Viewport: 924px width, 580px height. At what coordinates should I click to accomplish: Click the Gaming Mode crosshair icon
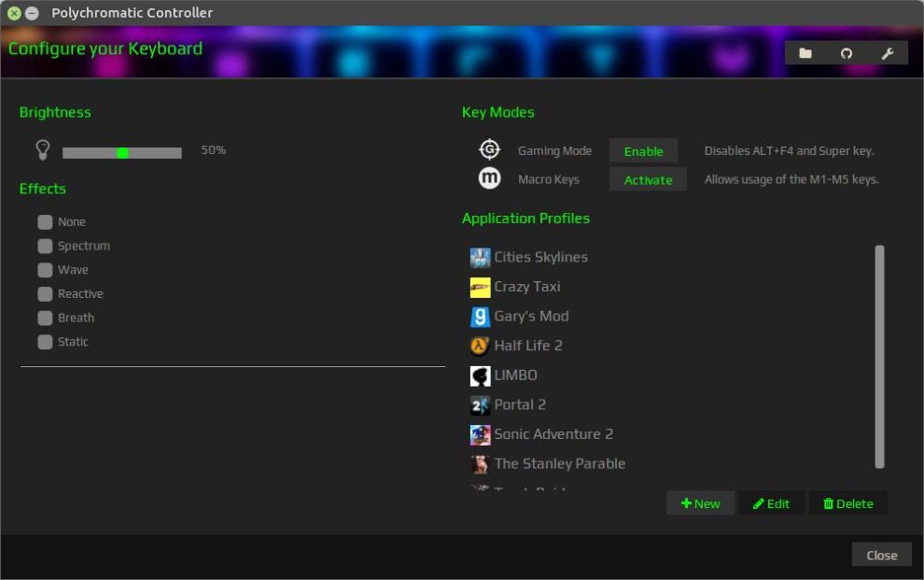click(x=490, y=150)
